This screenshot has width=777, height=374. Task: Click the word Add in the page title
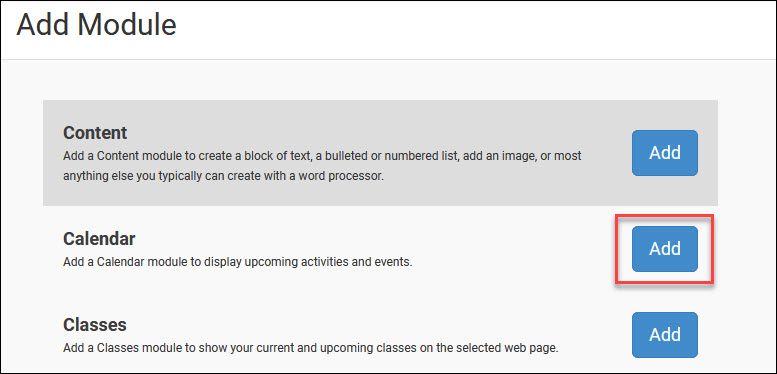[x=42, y=25]
